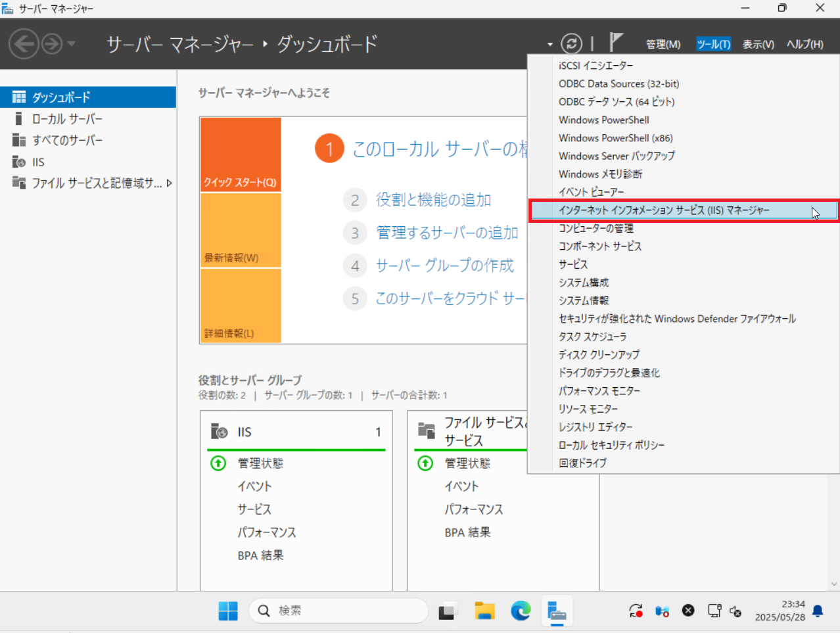
Task: Click the ローカル サーバー sidebar icon
Action: 18,119
